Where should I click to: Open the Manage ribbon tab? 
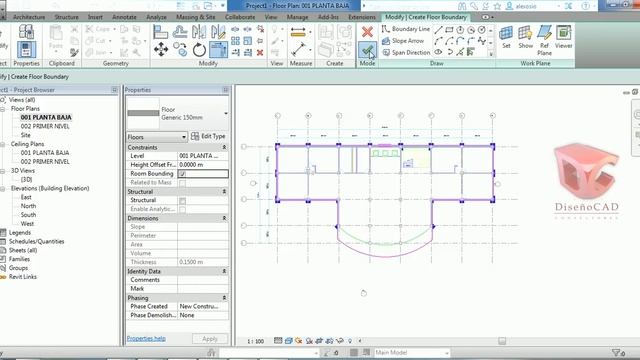tap(297, 17)
